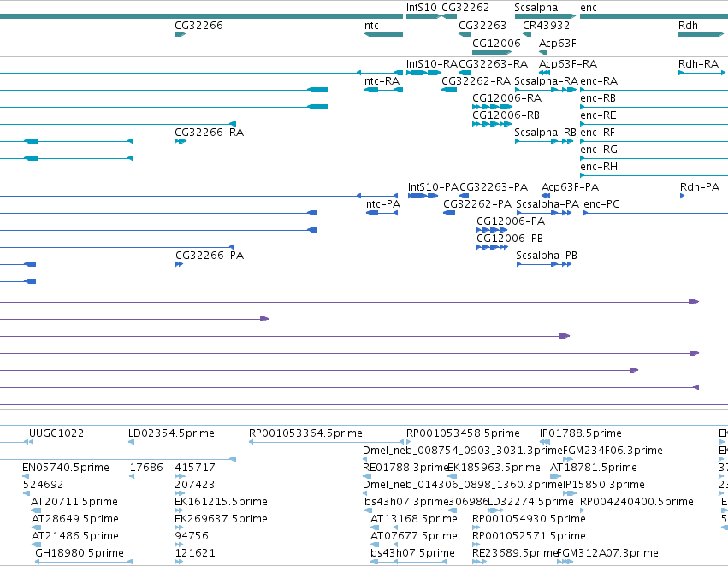Select the CG32266-PA protein label
Image resolution: width=728 pixels, height=566 pixels.
tap(210, 256)
